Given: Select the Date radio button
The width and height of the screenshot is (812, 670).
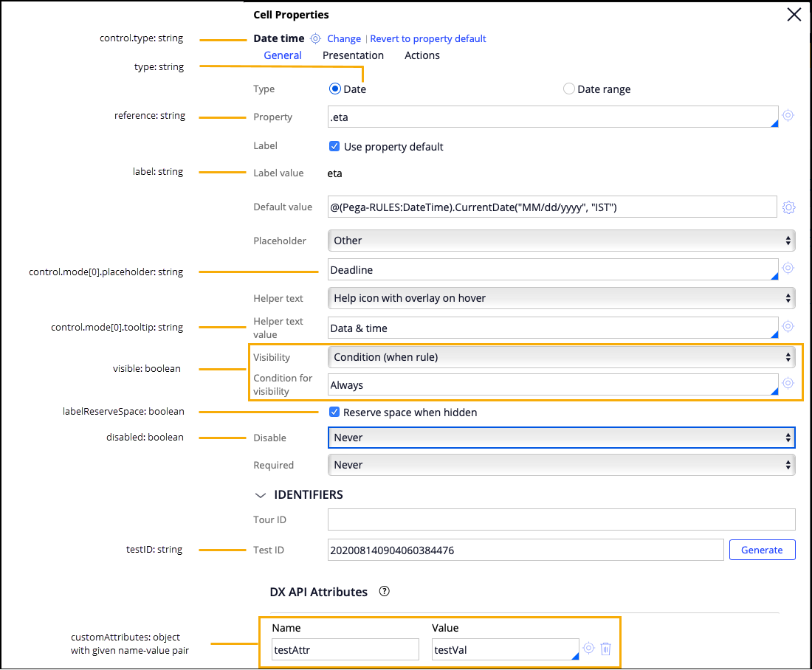Looking at the screenshot, I should click(x=335, y=89).
